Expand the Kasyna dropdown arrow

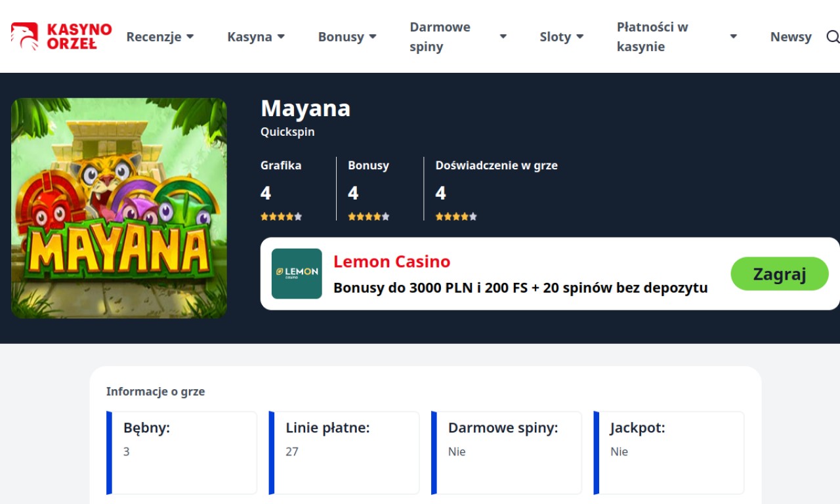[281, 37]
